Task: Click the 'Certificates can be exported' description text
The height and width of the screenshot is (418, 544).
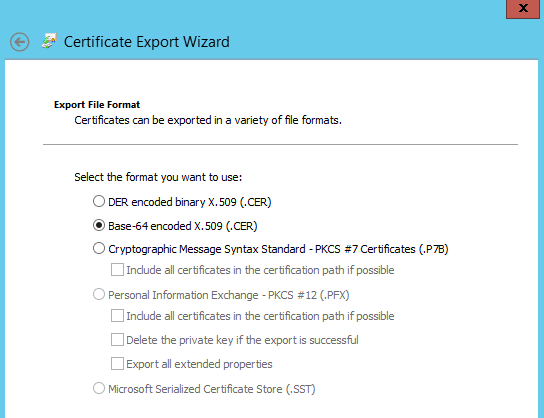Action: coord(208,120)
